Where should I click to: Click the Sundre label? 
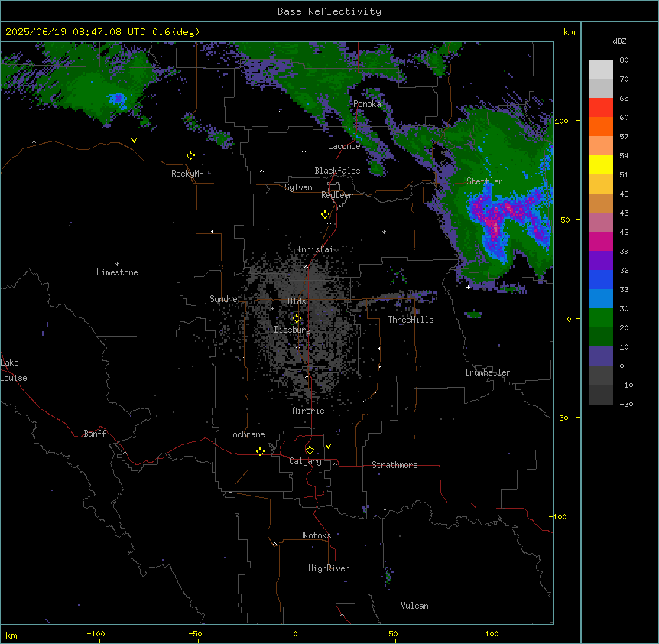point(223,299)
